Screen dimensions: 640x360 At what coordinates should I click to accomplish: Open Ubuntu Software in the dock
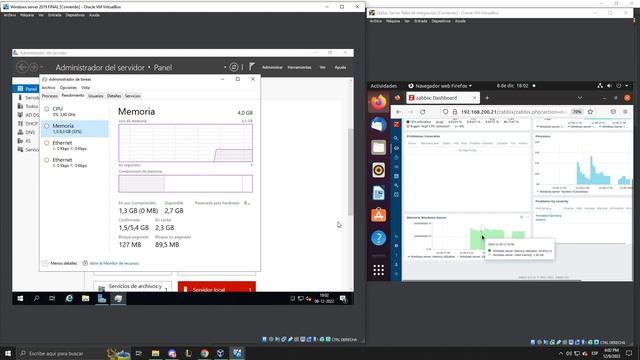(378, 215)
